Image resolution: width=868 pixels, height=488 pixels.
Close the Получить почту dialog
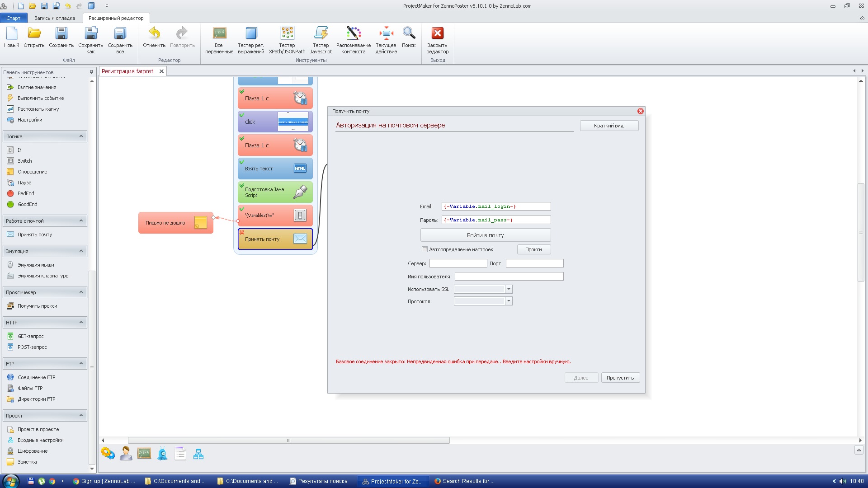[641, 111]
